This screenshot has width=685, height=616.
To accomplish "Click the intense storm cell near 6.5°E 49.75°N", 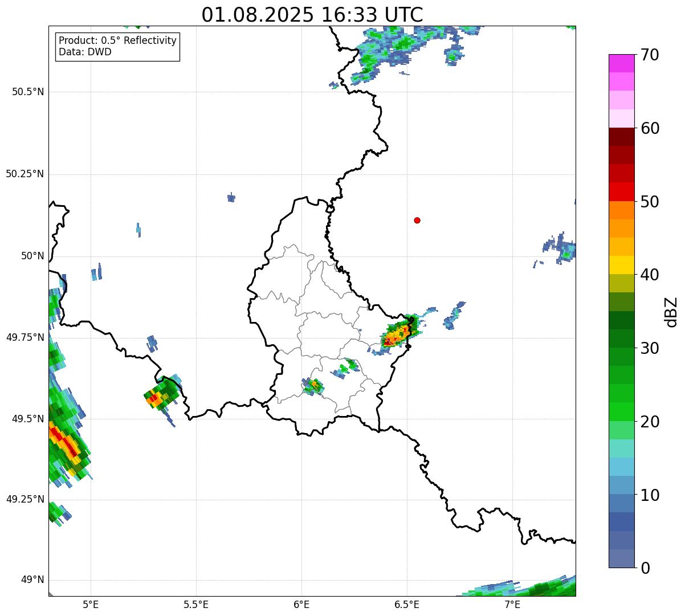I will pos(398,334).
